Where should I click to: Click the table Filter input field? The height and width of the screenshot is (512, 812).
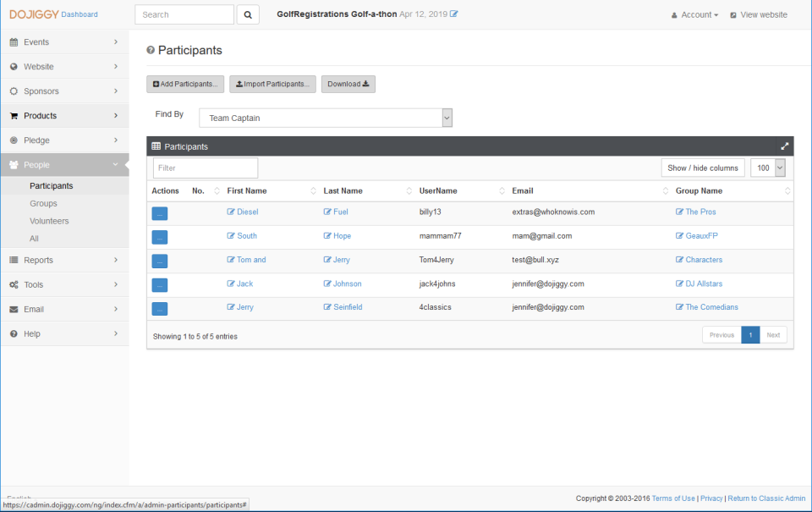pyautogui.click(x=206, y=168)
